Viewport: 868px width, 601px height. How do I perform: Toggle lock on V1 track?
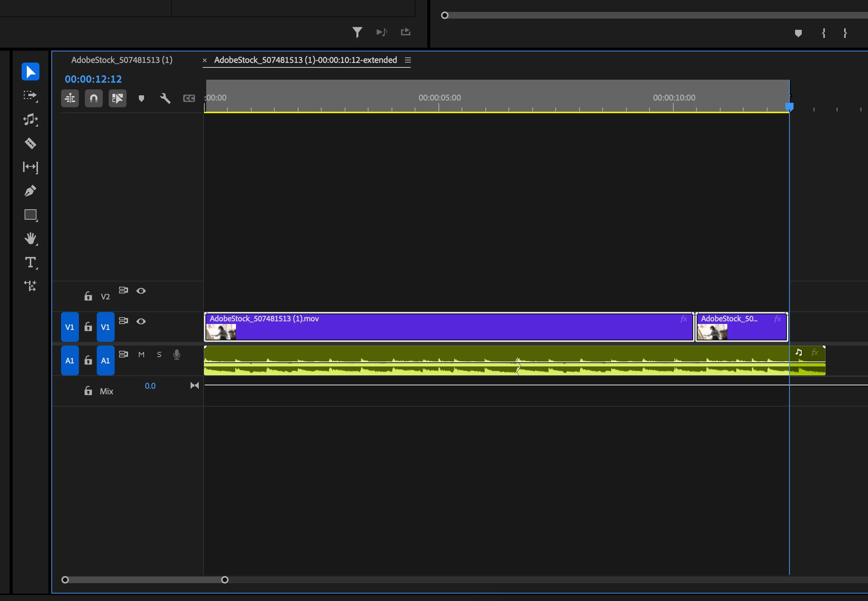click(x=88, y=327)
